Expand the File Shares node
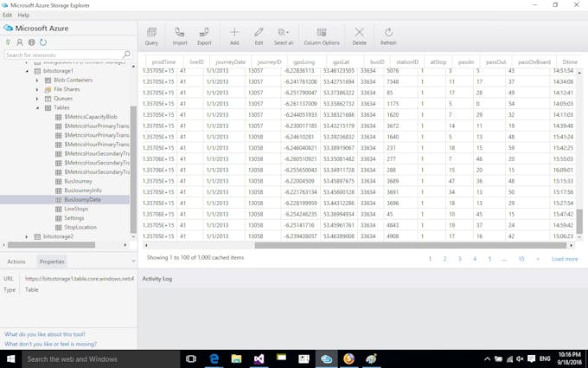588x368 pixels. point(37,89)
